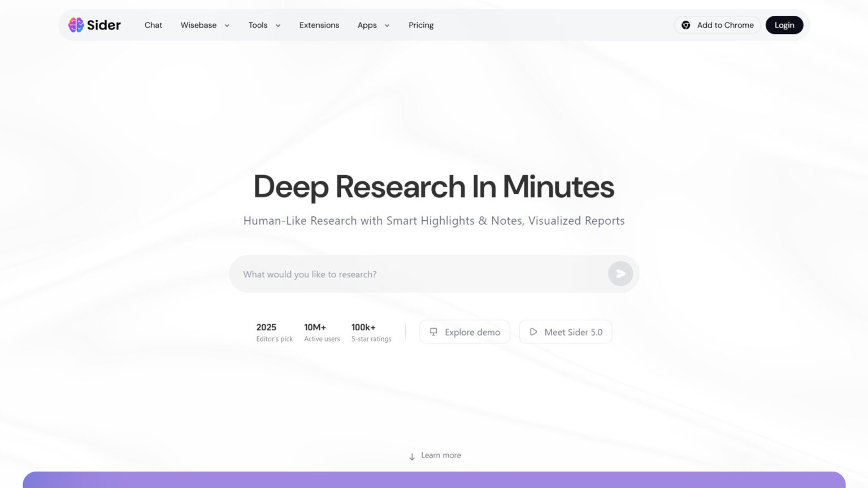Click the Sider brain logo icon
This screenshot has height=488, width=868.
[x=76, y=25]
